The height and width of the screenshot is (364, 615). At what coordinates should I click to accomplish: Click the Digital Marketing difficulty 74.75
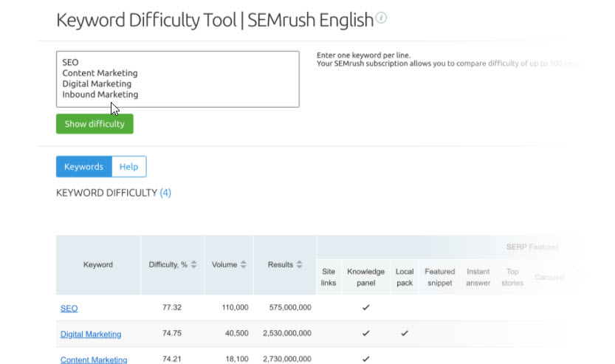point(172,333)
